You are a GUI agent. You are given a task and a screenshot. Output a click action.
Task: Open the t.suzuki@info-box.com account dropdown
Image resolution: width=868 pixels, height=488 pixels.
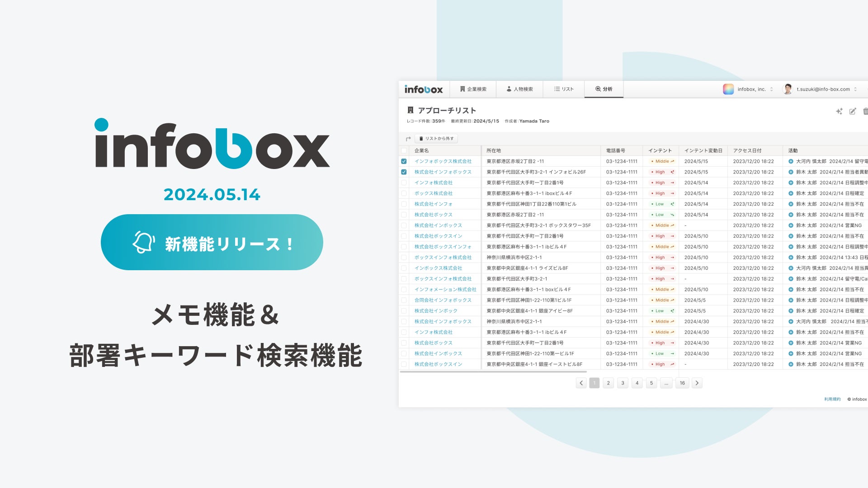[x=855, y=89]
